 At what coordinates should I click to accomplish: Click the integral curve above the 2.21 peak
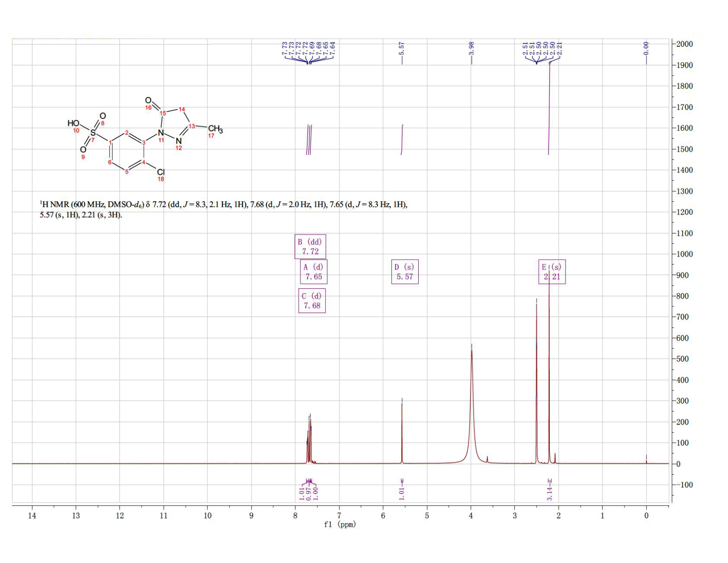549,108
